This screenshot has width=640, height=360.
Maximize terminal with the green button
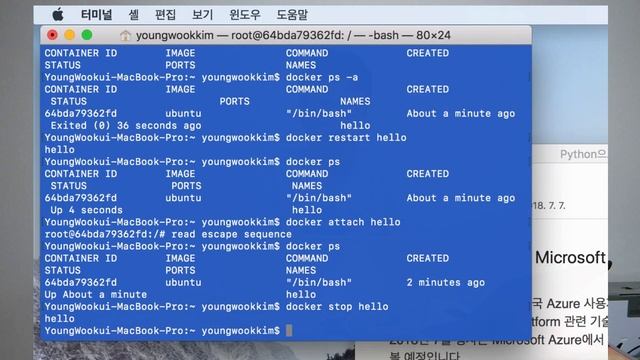click(x=87, y=35)
